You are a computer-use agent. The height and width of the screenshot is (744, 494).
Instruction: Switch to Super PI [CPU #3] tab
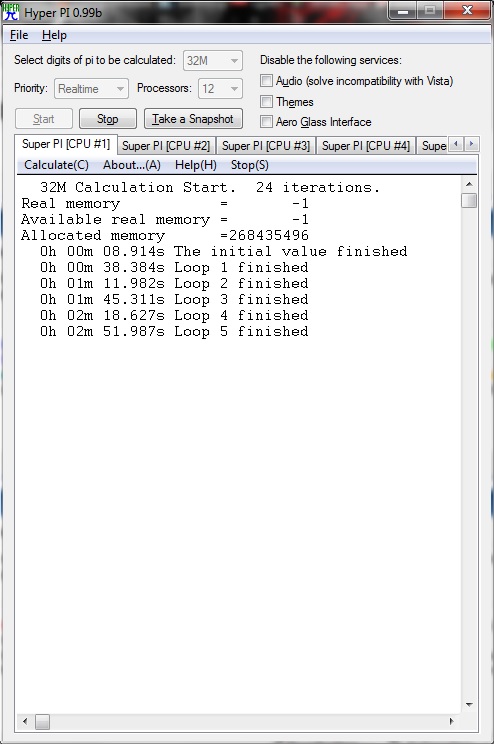click(x=266, y=146)
